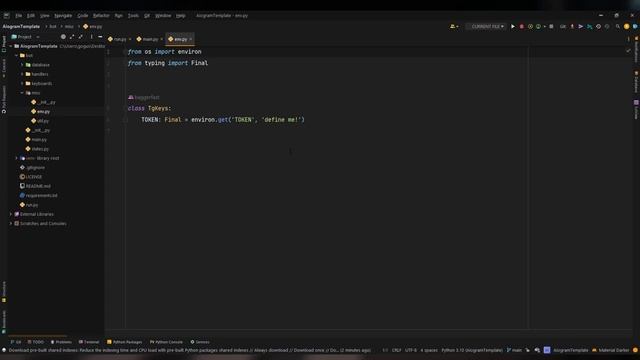Open the TODO tool window
640x360 pixels.
point(35,342)
